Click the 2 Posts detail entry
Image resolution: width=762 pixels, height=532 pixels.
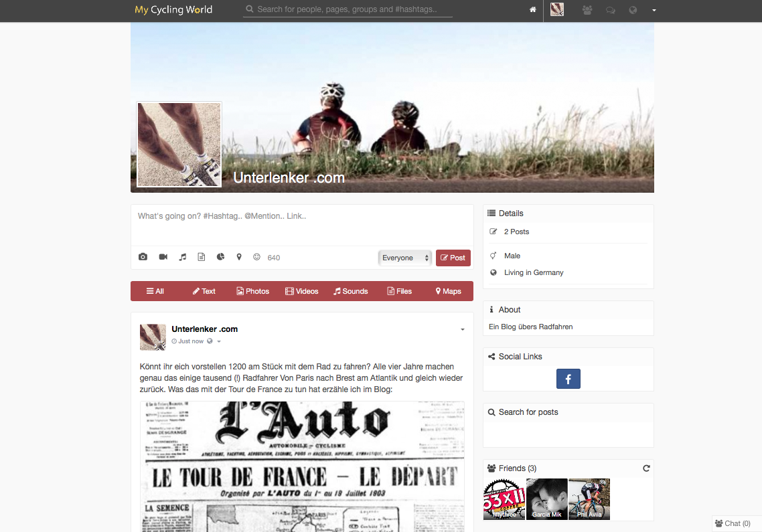pos(516,232)
